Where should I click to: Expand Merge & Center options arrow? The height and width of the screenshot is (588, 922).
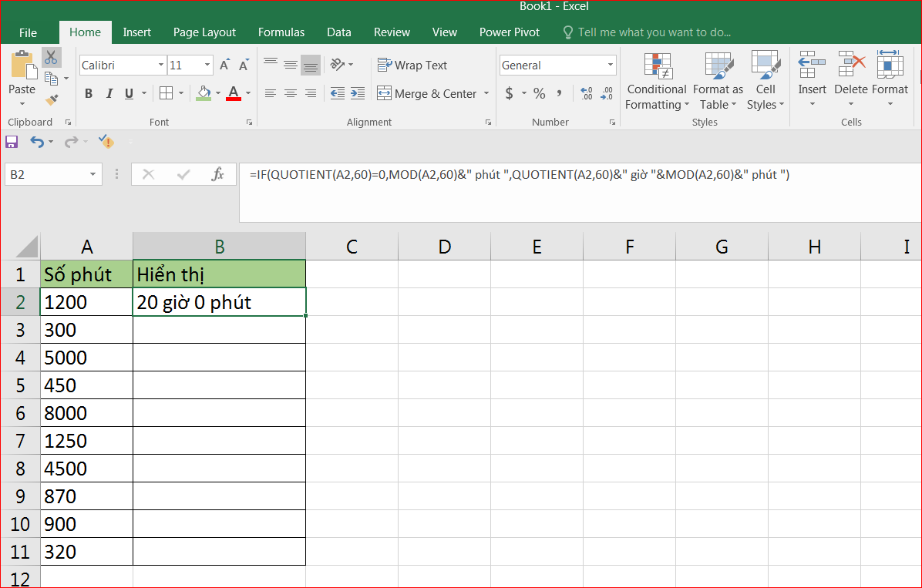tap(486, 93)
